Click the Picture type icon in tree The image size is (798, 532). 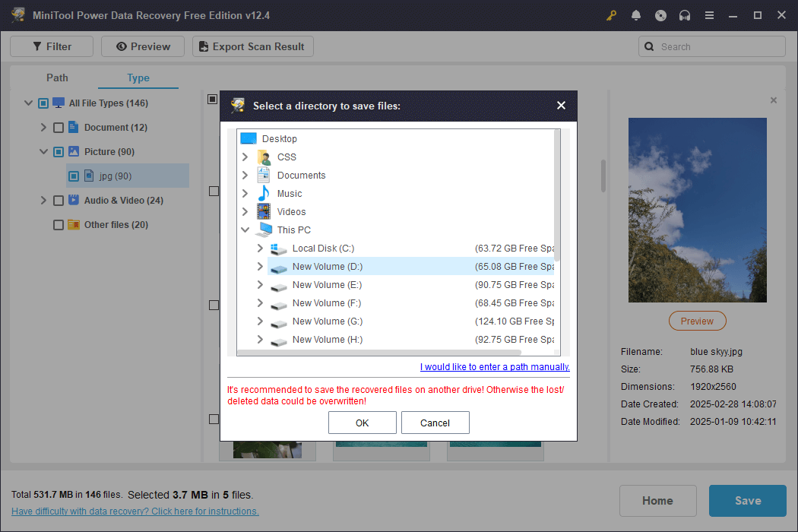[x=74, y=152]
